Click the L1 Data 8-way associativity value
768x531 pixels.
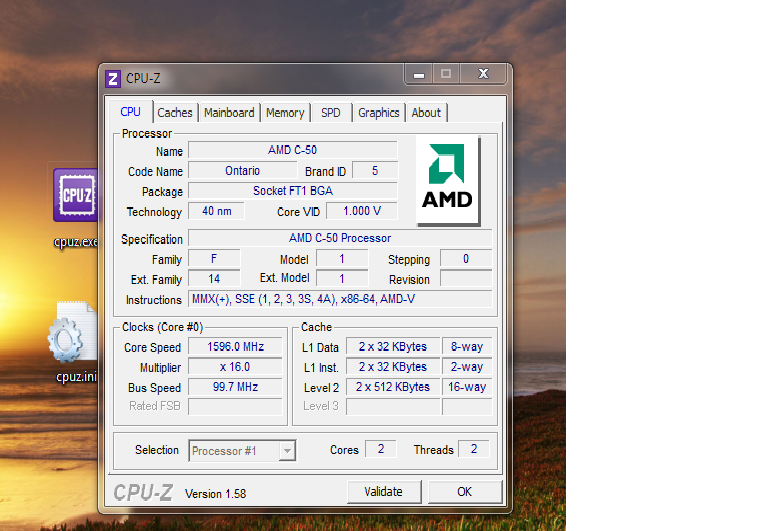467,347
